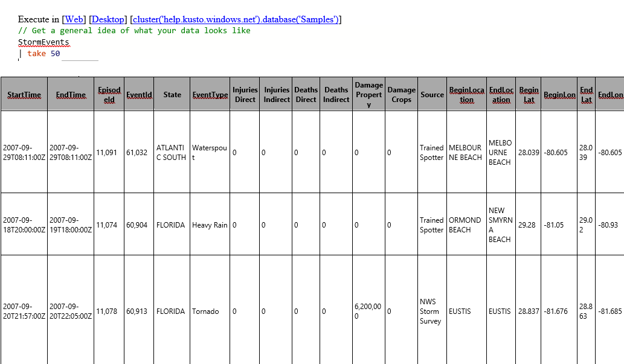The width and height of the screenshot is (624, 364).
Task: Click the green comment line about data
Action: (x=134, y=31)
